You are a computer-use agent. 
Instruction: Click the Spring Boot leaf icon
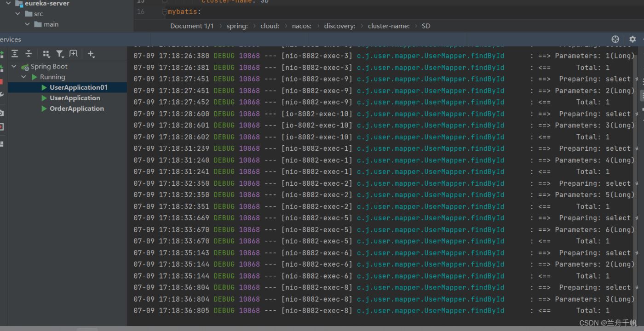[x=25, y=67]
